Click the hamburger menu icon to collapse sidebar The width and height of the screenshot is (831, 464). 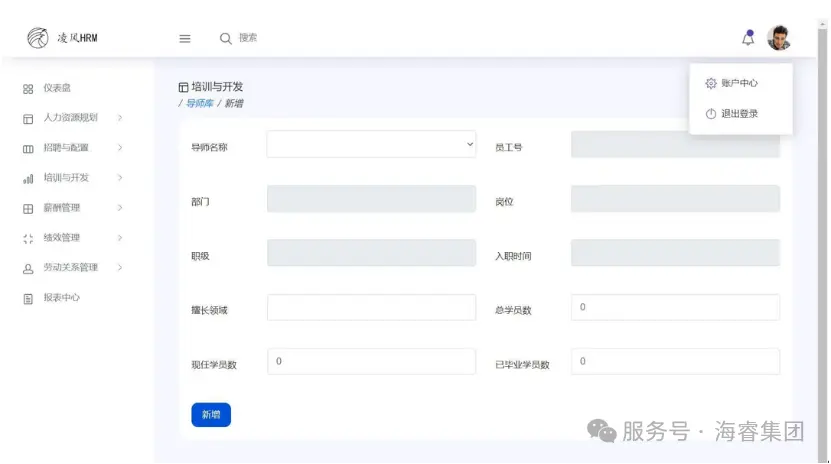pos(185,39)
